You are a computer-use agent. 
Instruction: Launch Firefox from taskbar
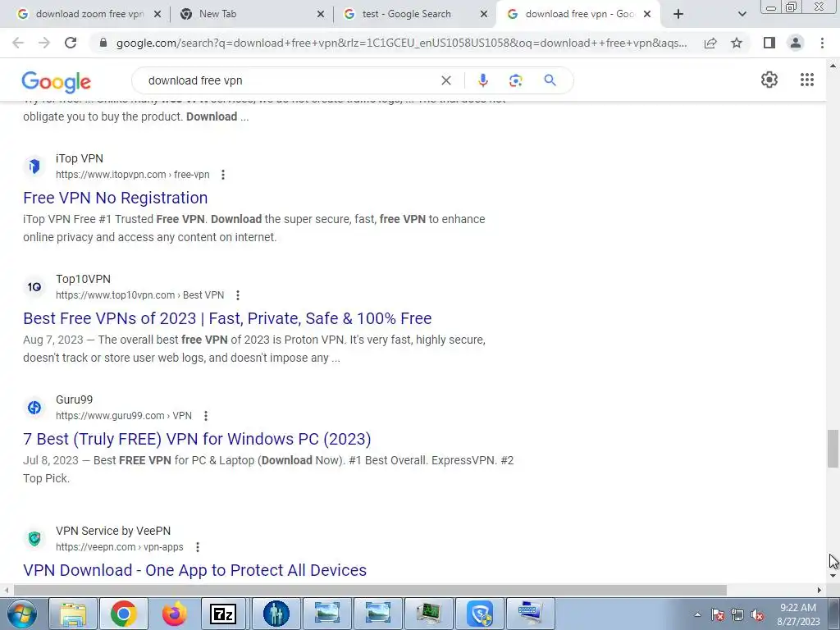click(175, 614)
